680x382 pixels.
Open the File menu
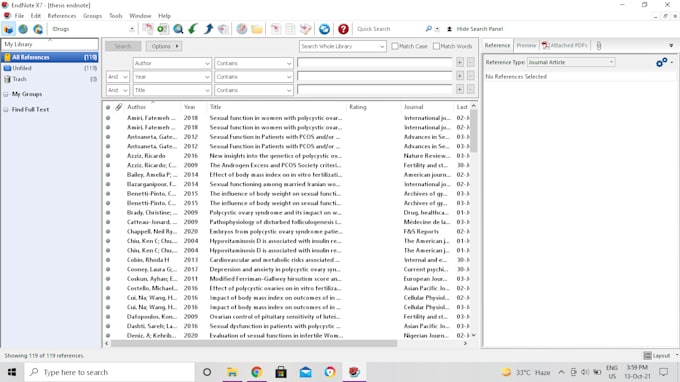coord(19,16)
